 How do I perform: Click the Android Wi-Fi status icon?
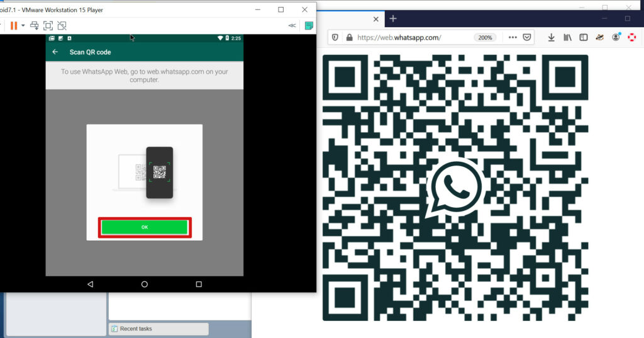[220, 38]
